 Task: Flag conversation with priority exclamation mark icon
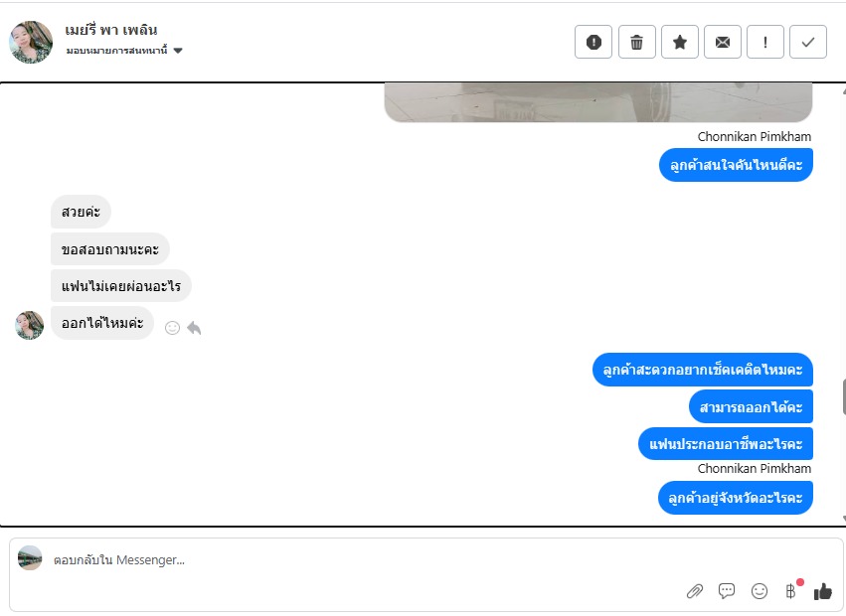(x=765, y=42)
